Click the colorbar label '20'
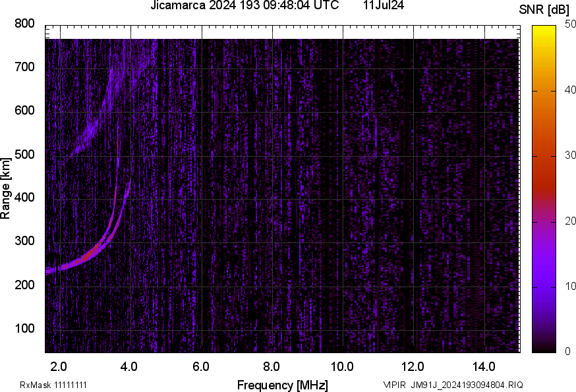 pos(570,221)
